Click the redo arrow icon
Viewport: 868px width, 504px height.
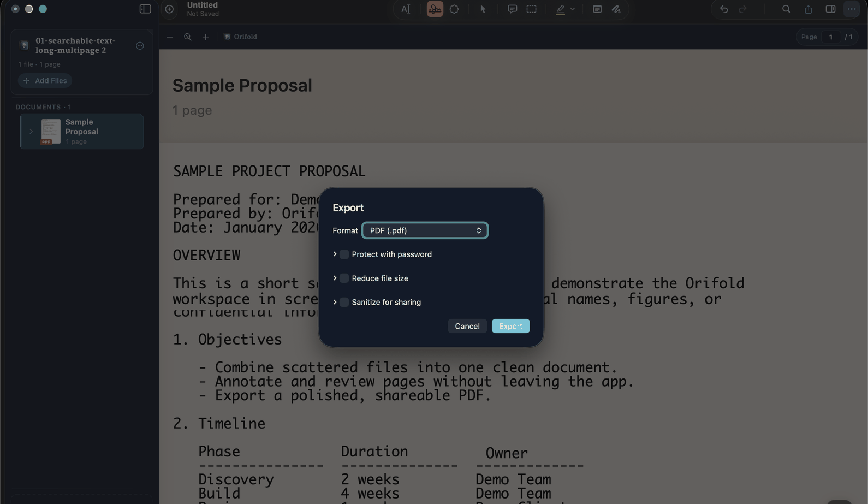pyautogui.click(x=742, y=9)
